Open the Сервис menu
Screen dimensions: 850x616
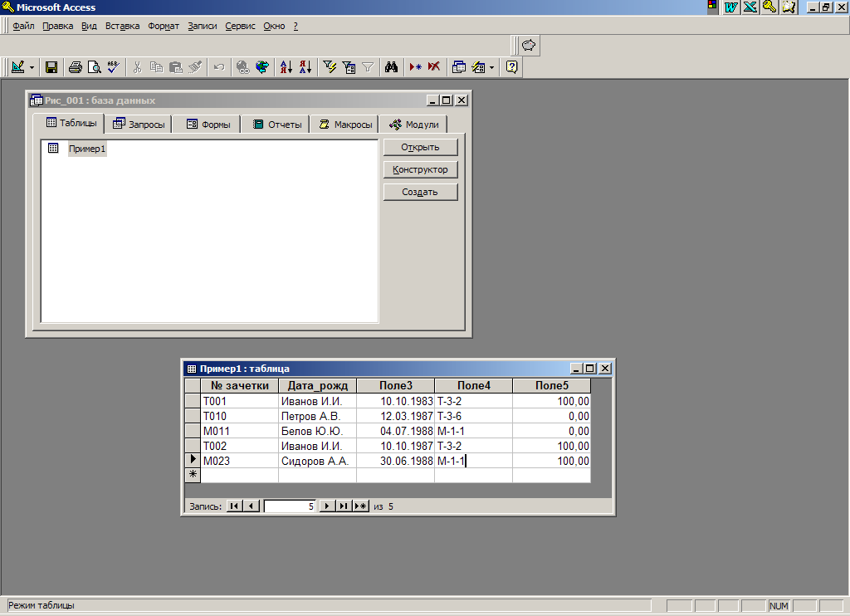click(x=240, y=26)
